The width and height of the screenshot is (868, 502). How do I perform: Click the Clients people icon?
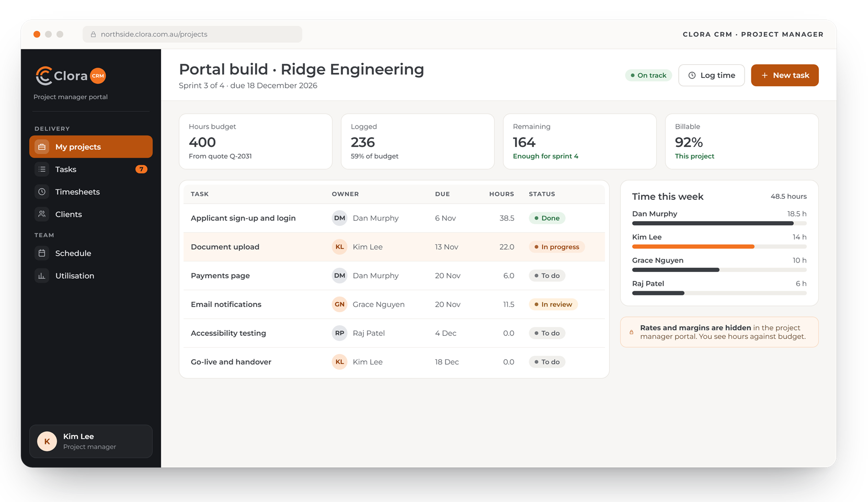coord(42,214)
